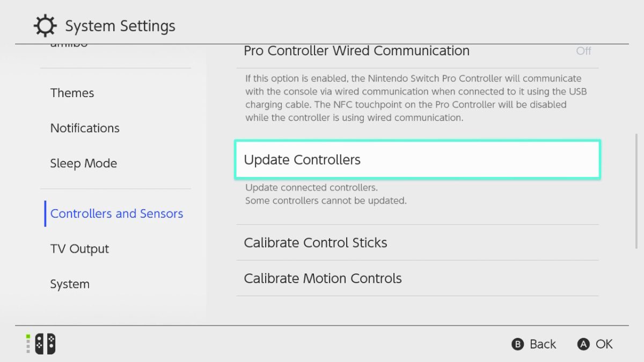
Task: Open Sleep Mode settings
Action: 84,163
